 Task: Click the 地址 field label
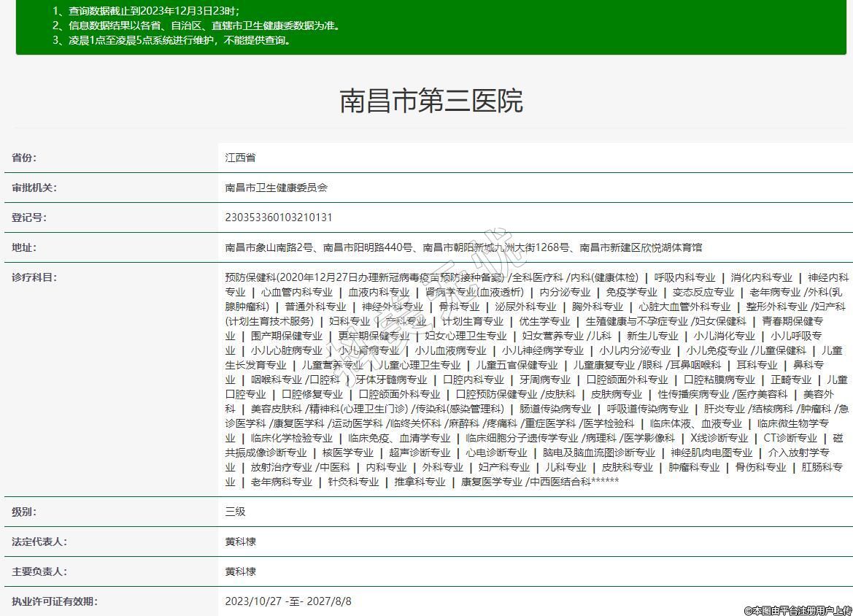[24, 247]
